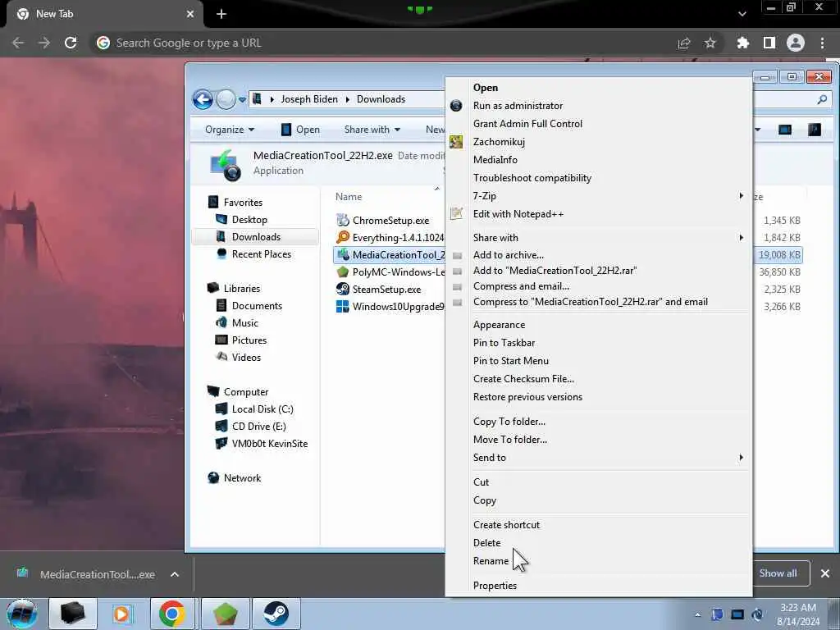
Task: Open recent locations dropdown arrow in Explorer
Action: tap(242, 99)
